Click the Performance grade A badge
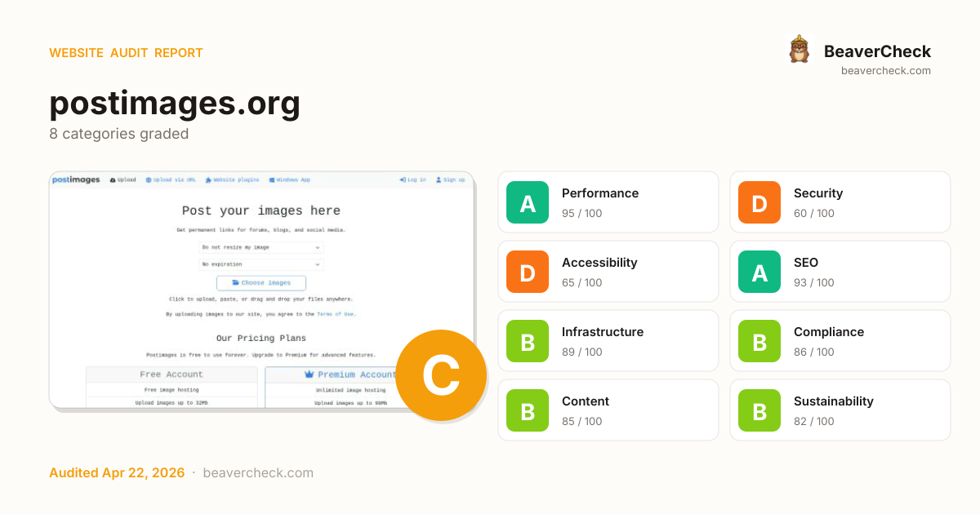The image size is (980, 514). click(528, 202)
